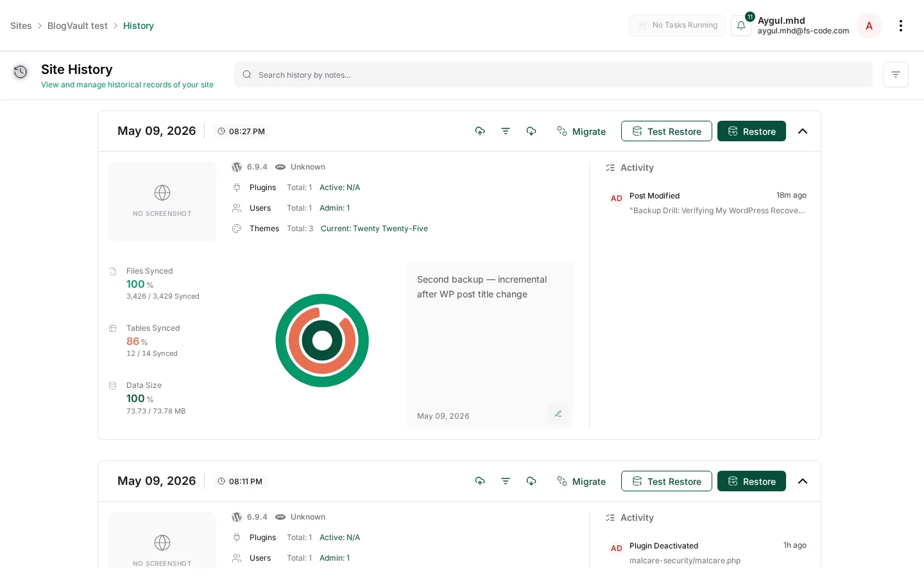This screenshot has height=578, width=924.
Task: Click the No Tasks Running button
Action: 677,26
